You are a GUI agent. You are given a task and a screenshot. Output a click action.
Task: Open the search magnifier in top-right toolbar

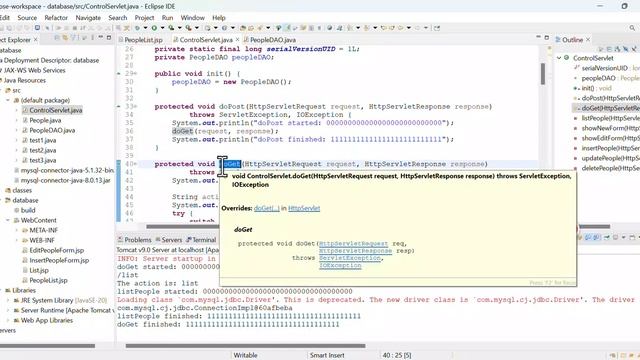click(632, 28)
